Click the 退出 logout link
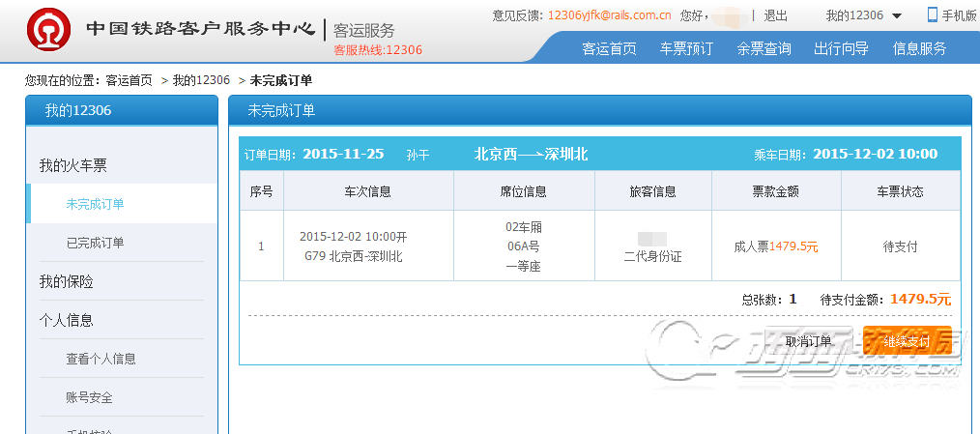The image size is (980, 434). 776,15
